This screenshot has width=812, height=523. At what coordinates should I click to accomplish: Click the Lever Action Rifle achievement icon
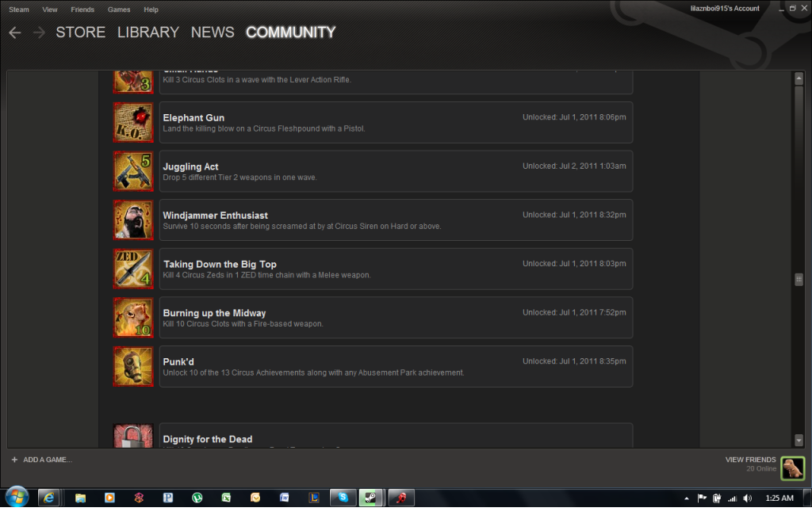coord(133,82)
